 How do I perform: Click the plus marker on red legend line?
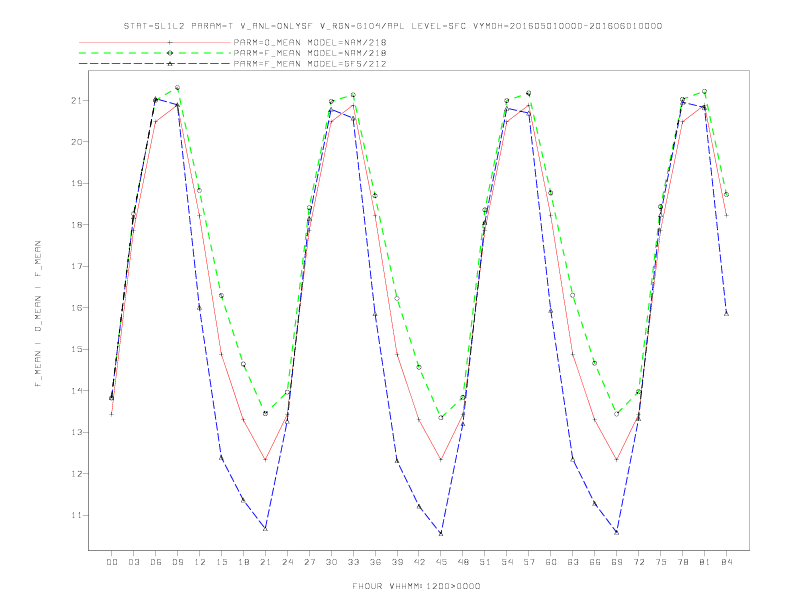[x=170, y=42]
